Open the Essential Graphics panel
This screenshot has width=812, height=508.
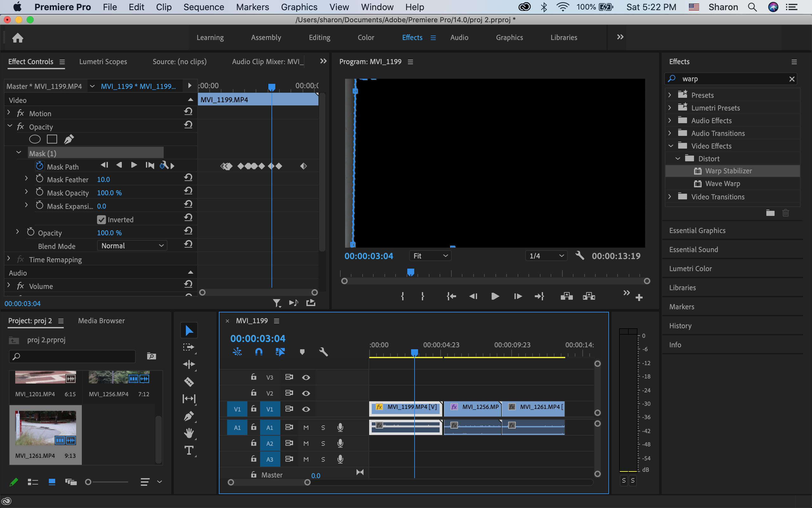point(697,231)
